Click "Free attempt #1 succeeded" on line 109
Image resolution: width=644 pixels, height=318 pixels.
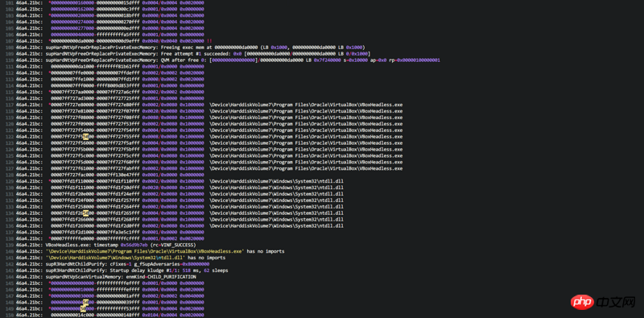click(x=193, y=54)
